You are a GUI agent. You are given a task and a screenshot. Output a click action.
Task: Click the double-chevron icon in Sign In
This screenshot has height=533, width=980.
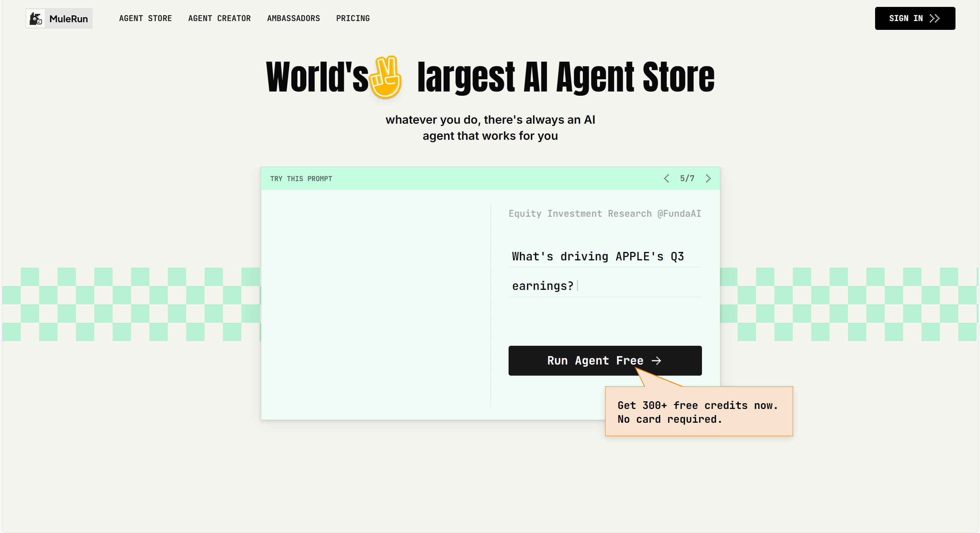point(934,18)
